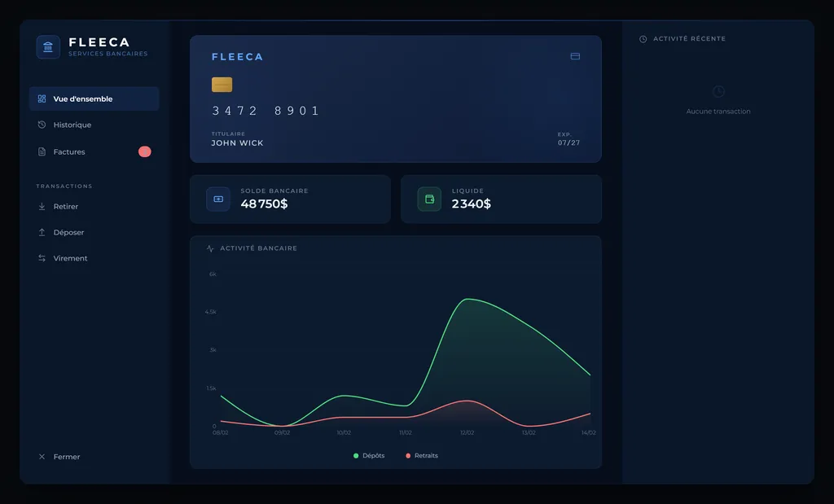Screen dimensions: 834x504
Task: Click the cardholder name JOHN WICK
Action: [x=237, y=143]
